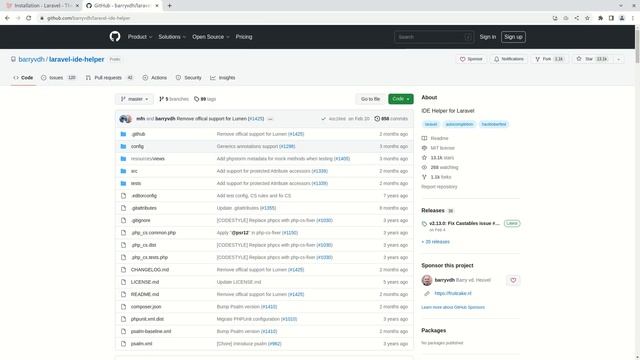Open the .gitattributes file
Image resolution: width=640 pixels, height=360 pixels.
click(144, 208)
